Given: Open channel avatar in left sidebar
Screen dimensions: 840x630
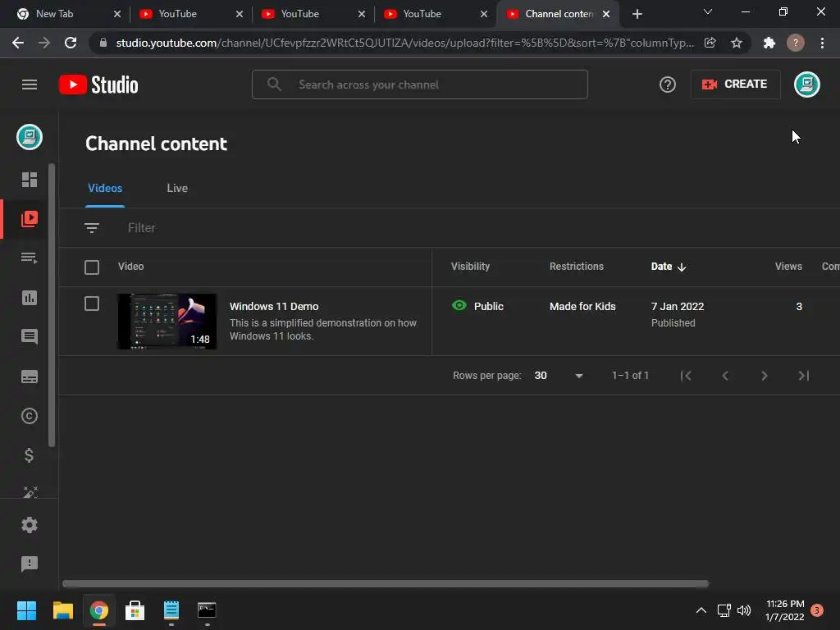Looking at the screenshot, I should [x=30, y=137].
